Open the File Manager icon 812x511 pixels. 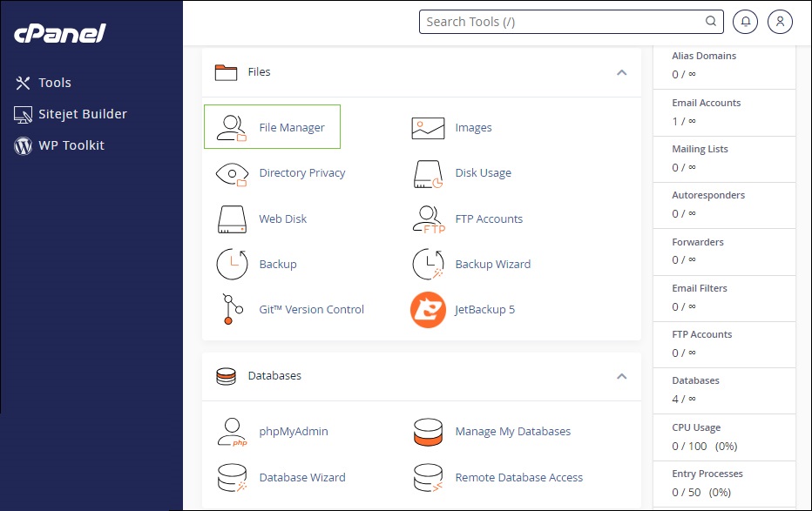click(x=232, y=127)
